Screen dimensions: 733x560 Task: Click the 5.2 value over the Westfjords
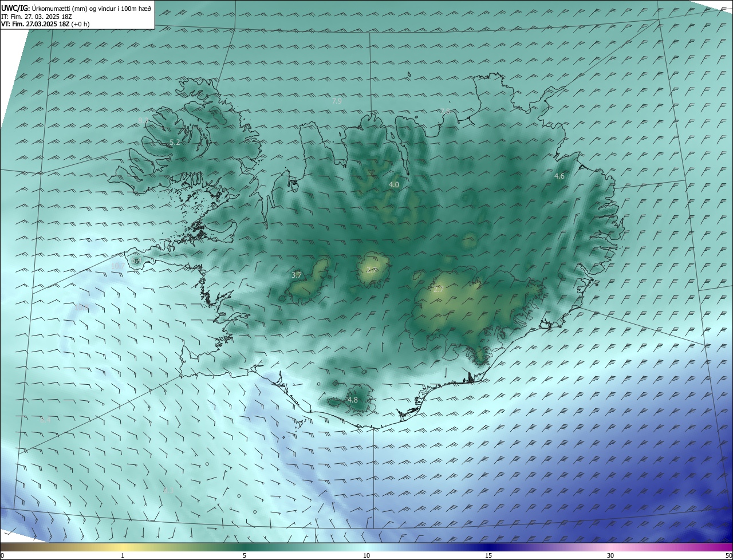point(175,142)
